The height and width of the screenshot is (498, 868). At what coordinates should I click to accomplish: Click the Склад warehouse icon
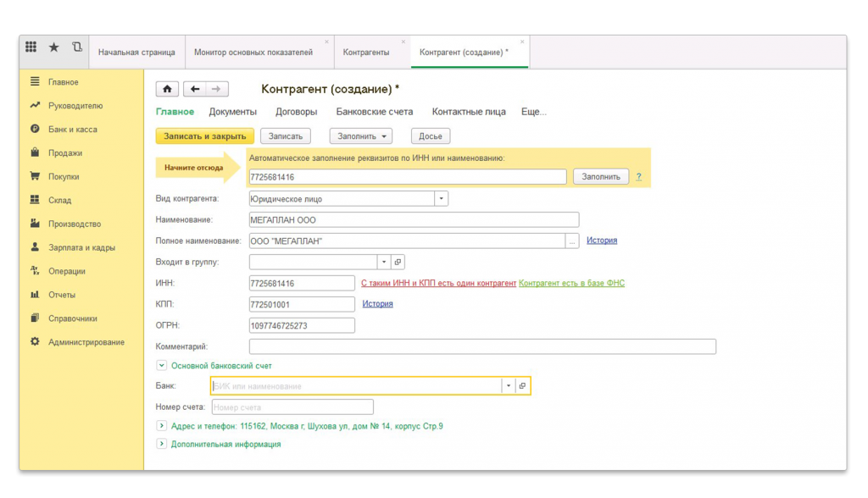pyautogui.click(x=35, y=200)
